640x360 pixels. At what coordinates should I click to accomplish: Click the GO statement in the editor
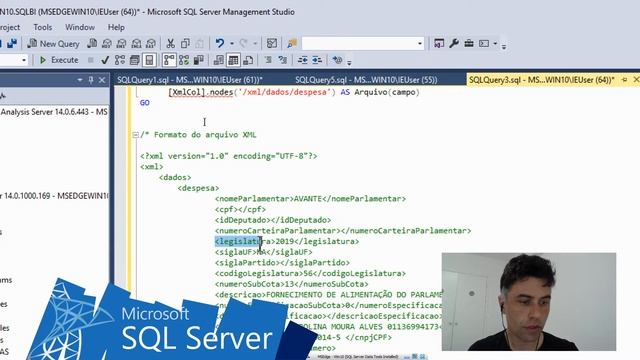click(x=144, y=103)
